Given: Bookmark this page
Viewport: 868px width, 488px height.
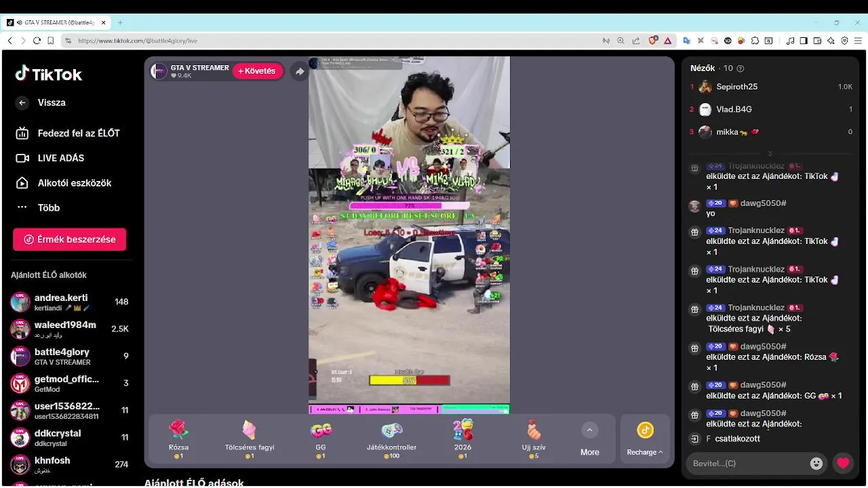Looking at the screenshot, I should pos(51,41).
